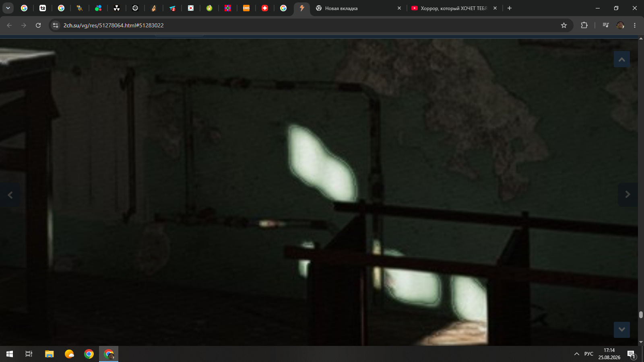Focus the address bar showing 2ch.su URL
The image size is (644, 362).
pyautogui.click(x=310, y=25)
